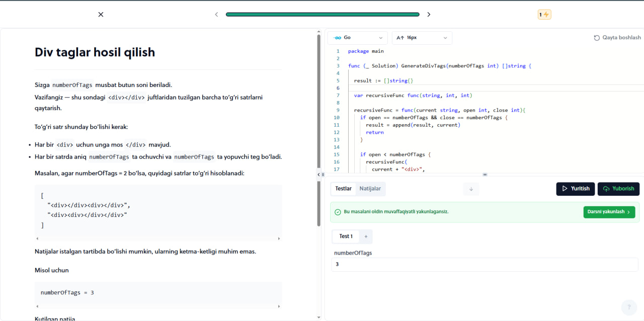This screenshot has height=321, width=644.
Task: Click the lesson progress bar
Action: click(323, 15)
